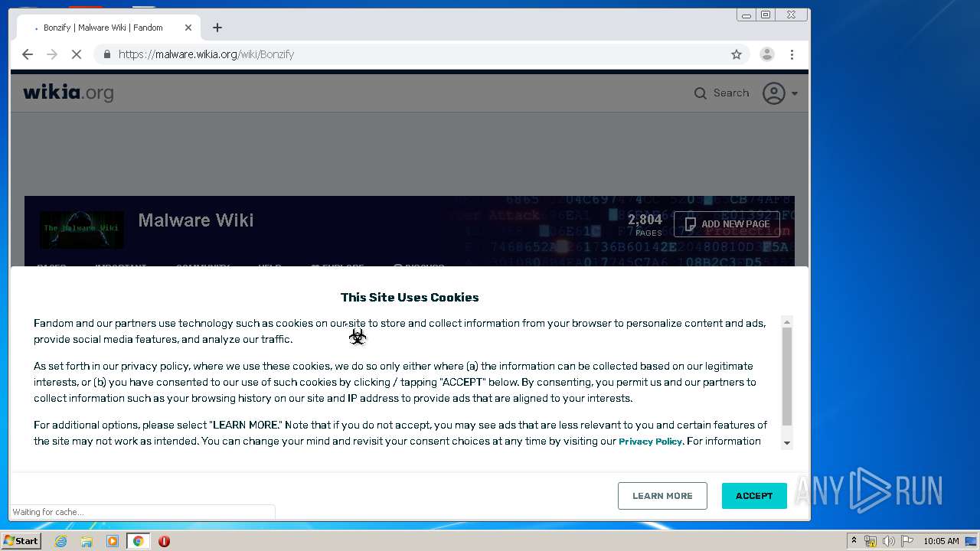
Task: Open the wiki Search field
Action: pyautogui.click(x=721, y=93)
